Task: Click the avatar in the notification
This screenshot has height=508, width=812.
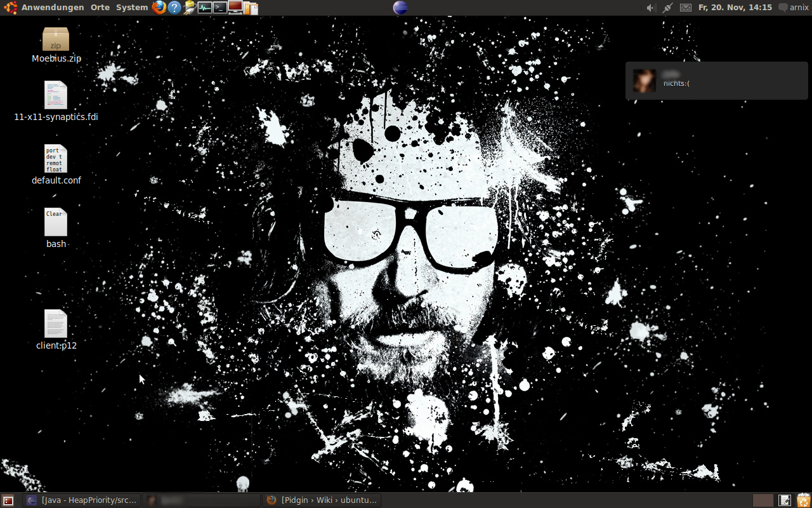Action: pos(644,81)
